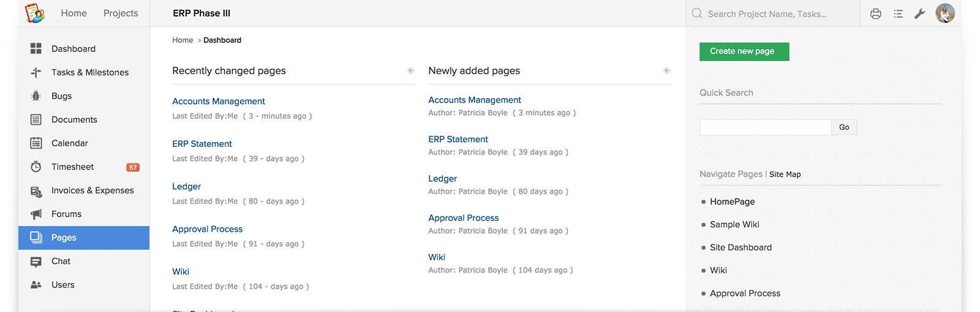Open the wrench settings icon
The height and width of the screenshot is (312, 980).
(919, 13)
